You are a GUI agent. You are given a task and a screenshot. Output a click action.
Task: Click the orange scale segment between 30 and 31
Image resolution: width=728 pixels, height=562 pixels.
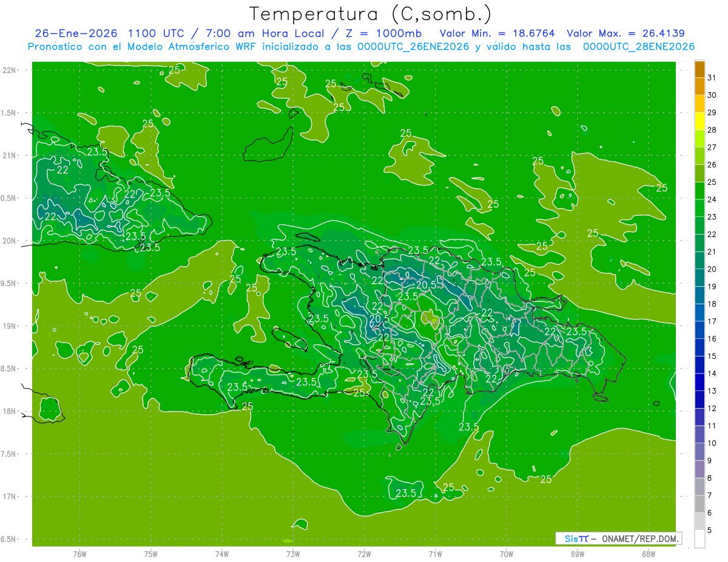(699, 87)
